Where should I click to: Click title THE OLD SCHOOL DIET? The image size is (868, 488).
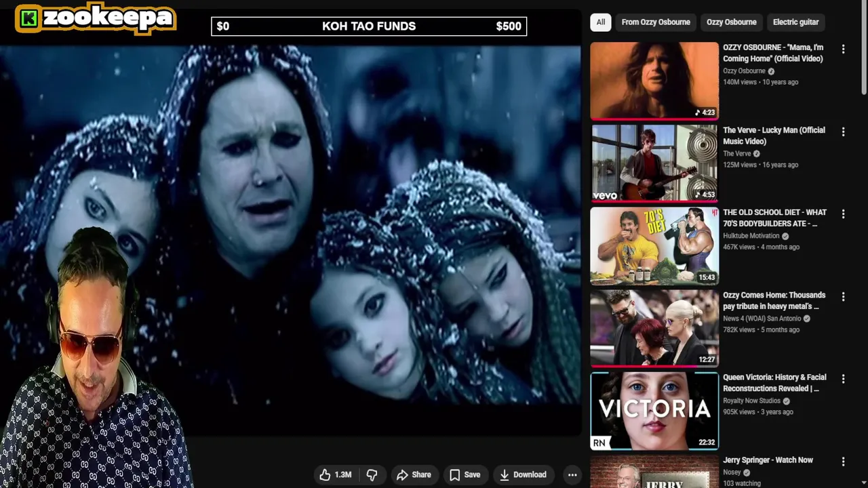point(774,218)
